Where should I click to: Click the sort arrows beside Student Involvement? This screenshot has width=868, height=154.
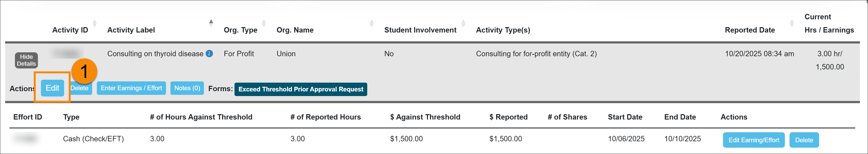[464, 23]
